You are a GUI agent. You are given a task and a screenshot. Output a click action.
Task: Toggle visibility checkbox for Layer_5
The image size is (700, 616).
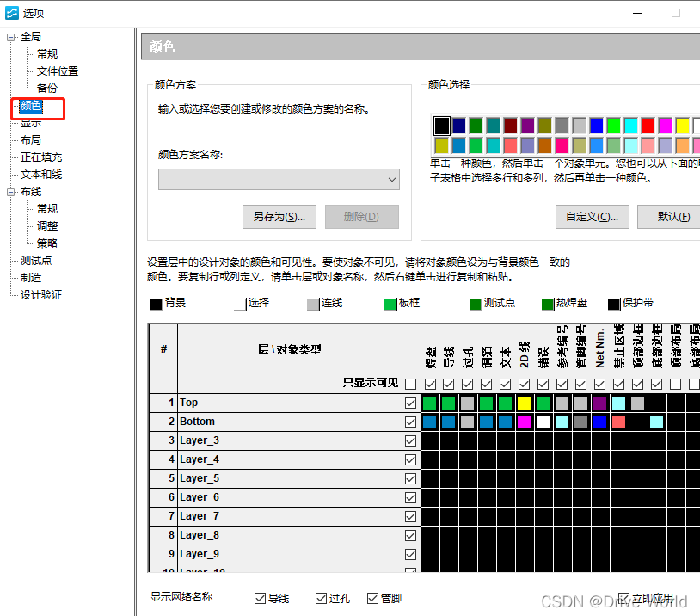pyautogui.click(x=411, y=479)
